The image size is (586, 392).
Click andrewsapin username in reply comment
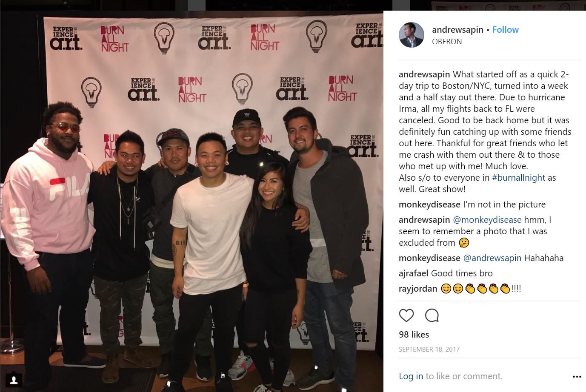click(x=424, y=220)
